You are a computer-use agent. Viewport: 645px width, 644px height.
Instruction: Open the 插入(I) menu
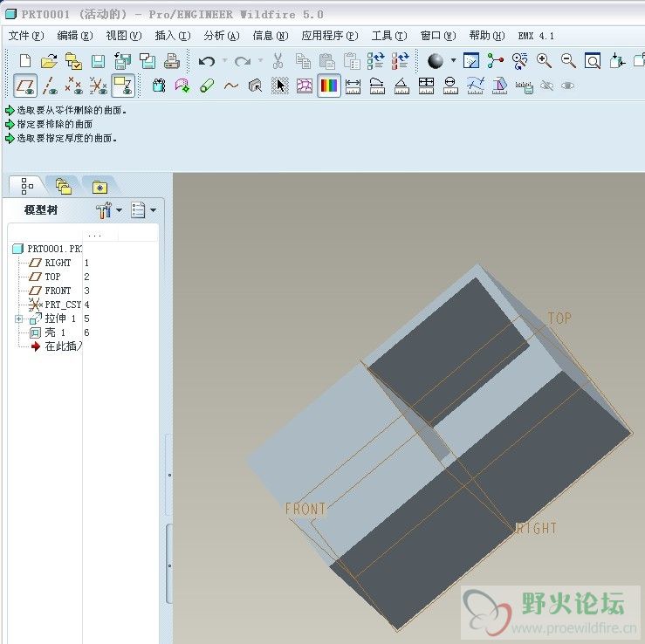(x=172, y=36)
